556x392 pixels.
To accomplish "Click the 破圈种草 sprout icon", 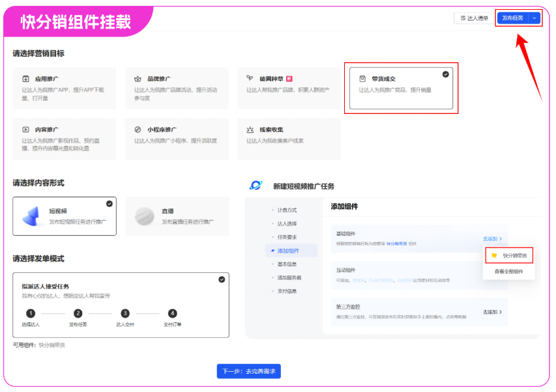I will pos(250,78).
